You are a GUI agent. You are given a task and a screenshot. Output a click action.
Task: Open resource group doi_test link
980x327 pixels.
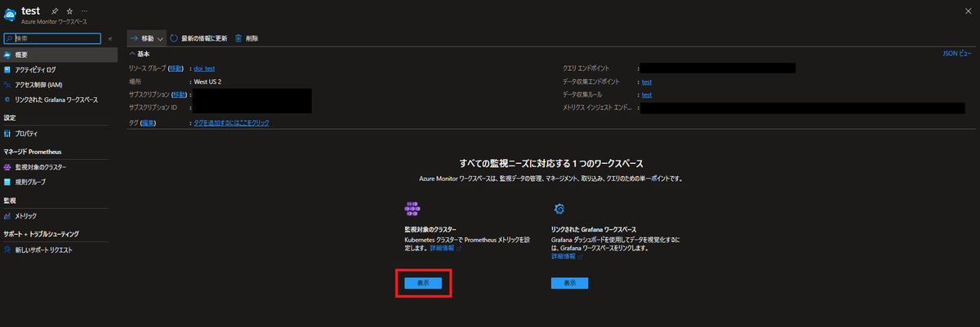click(204, 68)
